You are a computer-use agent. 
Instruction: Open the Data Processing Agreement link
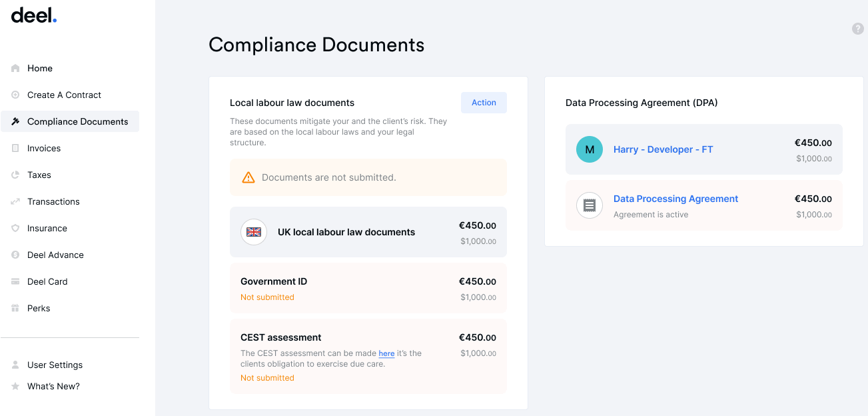click(x=675, y=199)
